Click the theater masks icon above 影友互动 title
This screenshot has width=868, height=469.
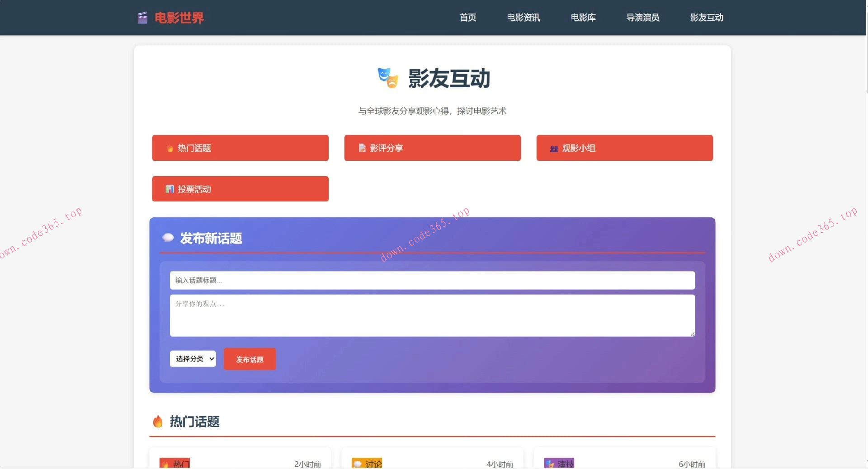click(x=387, y=79)
